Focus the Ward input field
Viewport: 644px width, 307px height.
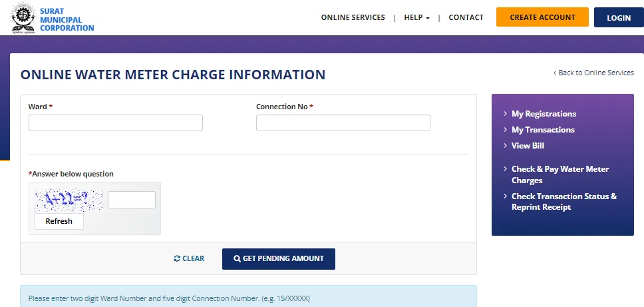pyautogui.click(x=115, y=123)
